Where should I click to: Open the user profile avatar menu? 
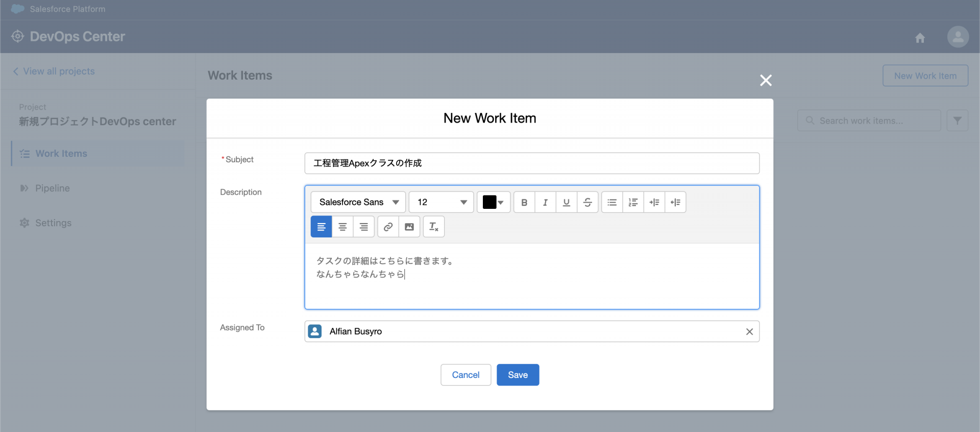pyautogui.click(x=958, y=37)
